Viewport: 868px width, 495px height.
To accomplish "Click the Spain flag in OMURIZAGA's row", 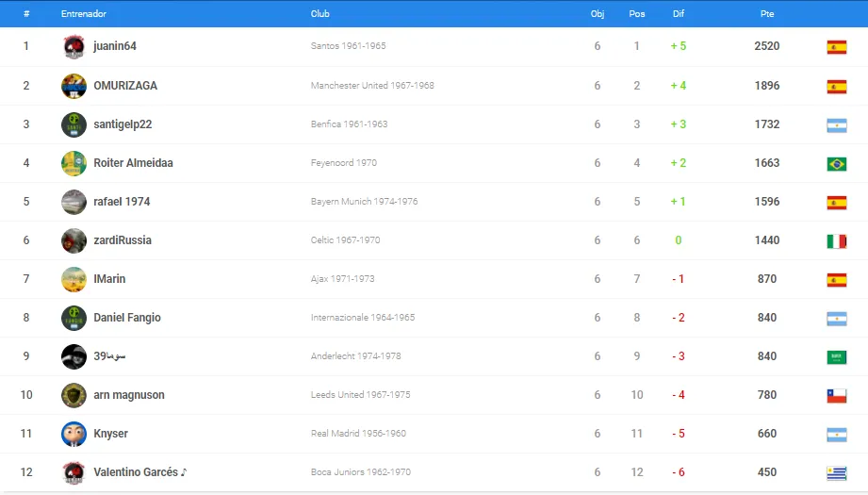I will (837, 87).
